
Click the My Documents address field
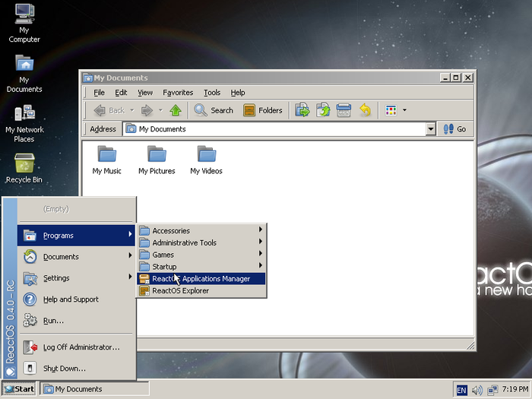pos(274,130)
